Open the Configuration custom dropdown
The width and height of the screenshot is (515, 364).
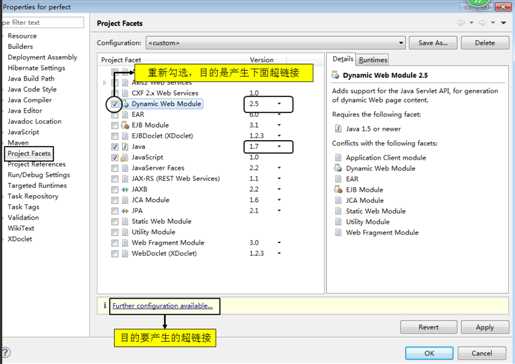275,43
